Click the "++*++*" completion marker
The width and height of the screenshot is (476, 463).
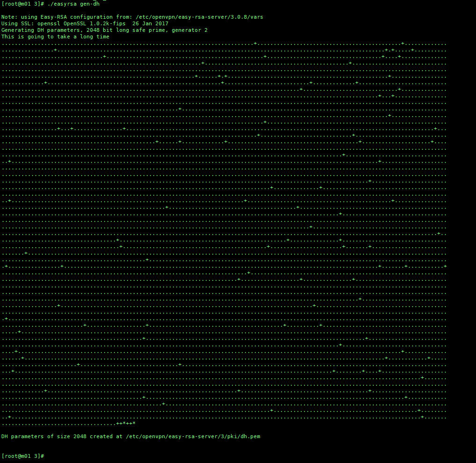(x=126, y=423)
